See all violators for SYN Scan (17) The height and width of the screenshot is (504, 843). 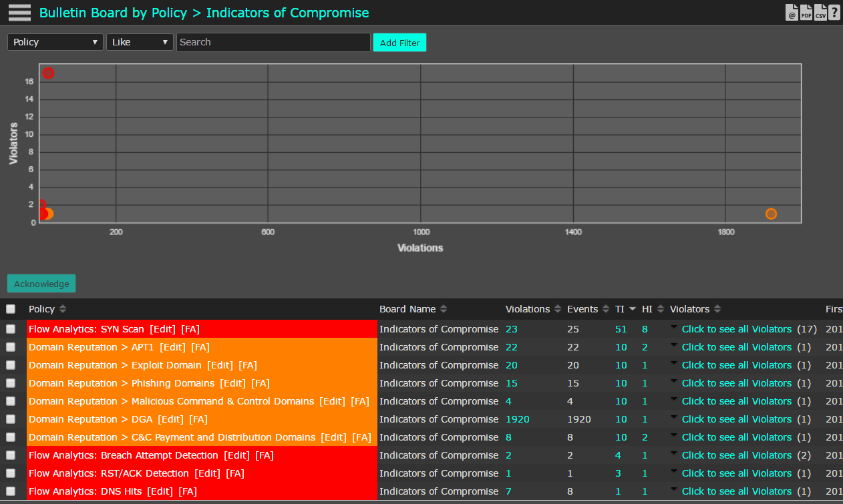pyautogui.click(x=737, y=329)
